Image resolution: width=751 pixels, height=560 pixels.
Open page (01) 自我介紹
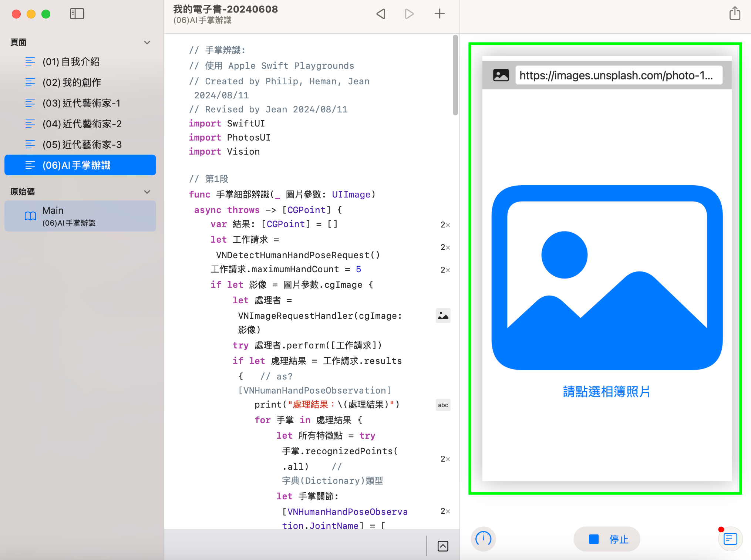pos(71,62)
